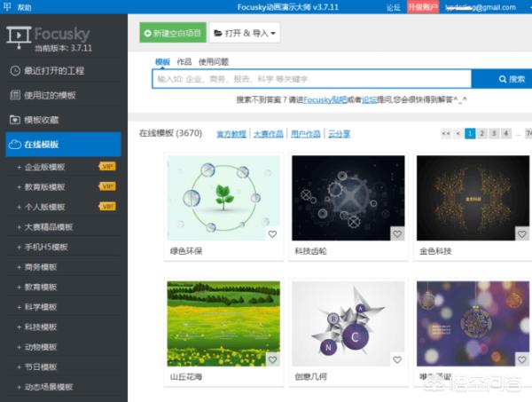
Task: Favorite the 创意几何 template heart
Action: click(x=397, y=359)
